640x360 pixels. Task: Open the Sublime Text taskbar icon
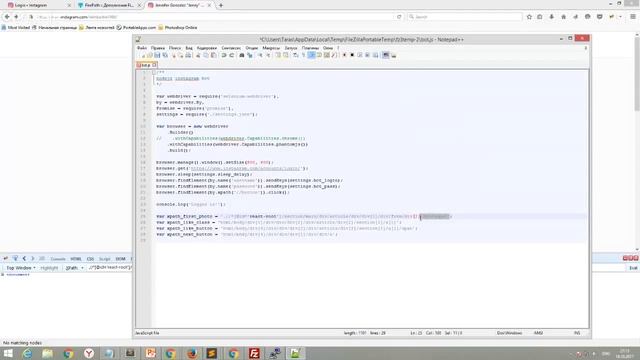(212, 353)
